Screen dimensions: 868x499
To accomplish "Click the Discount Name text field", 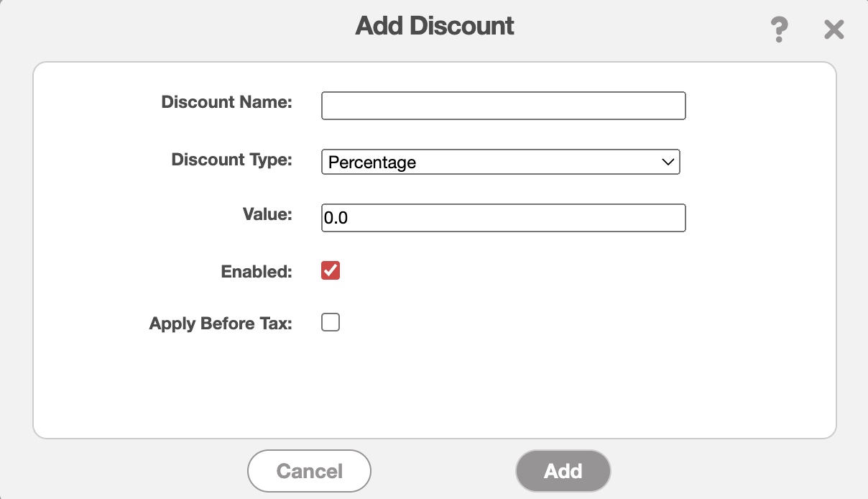I will [x=503, y=106].
